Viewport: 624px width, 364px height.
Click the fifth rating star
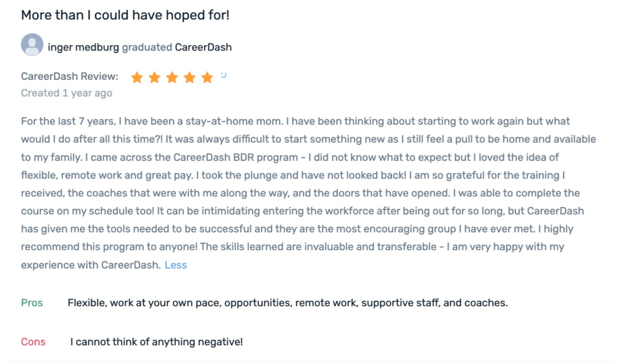point(207,77)
